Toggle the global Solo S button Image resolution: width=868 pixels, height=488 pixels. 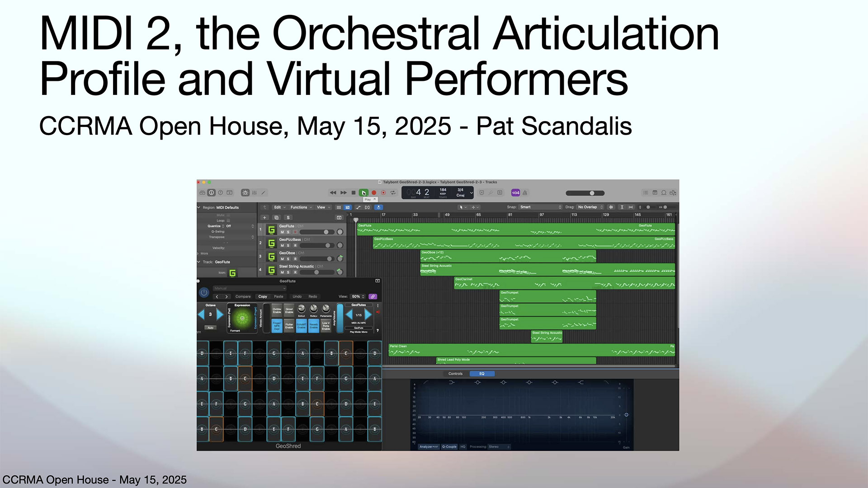coord(288,217)
